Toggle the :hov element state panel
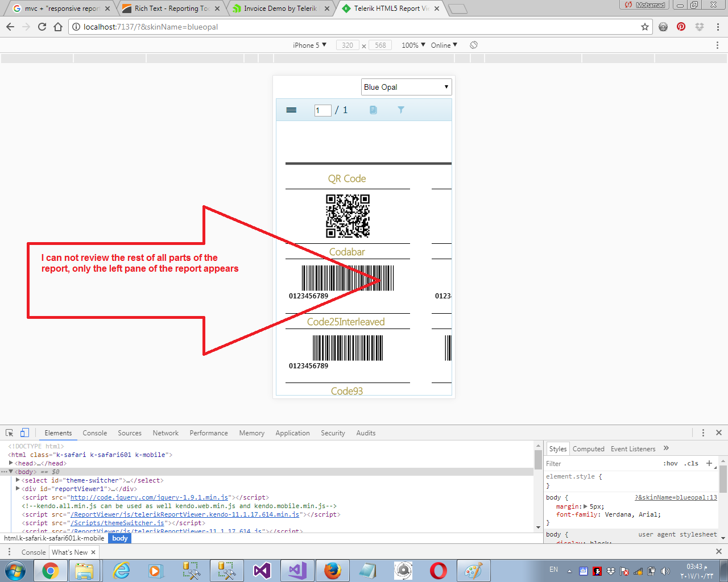Viewport: 728px width, 582px height. coord(671,463)
